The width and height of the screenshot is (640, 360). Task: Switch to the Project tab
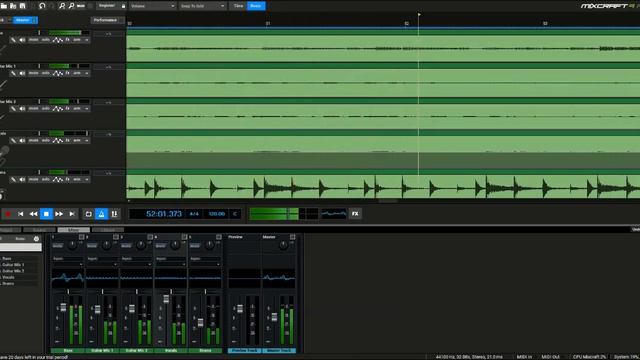[x=10, y=230]
